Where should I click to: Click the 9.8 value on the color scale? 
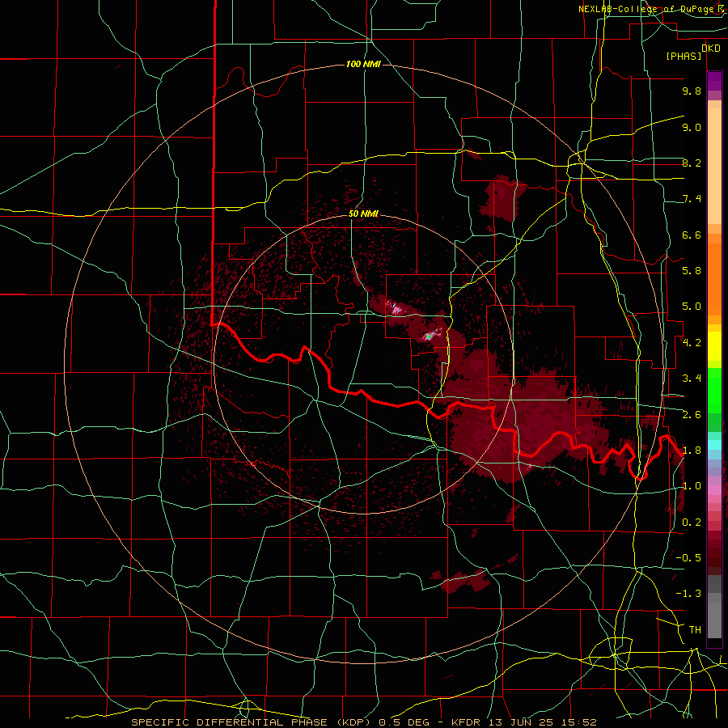[692, 91]
